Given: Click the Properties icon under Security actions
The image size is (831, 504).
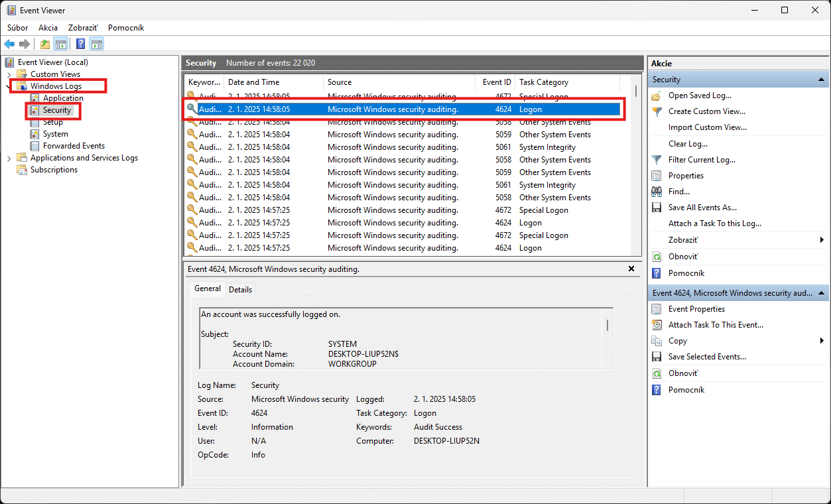Looking at the screenshot, I should (x=657, y=176).
